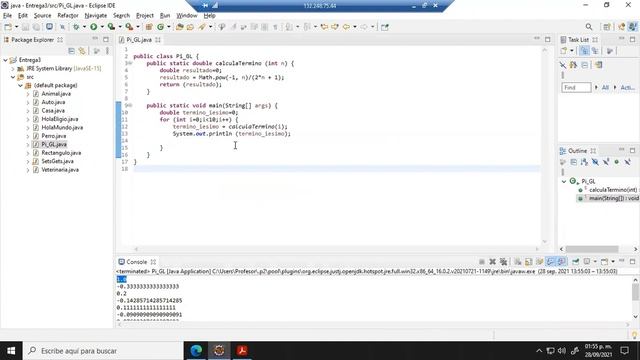The image size is (640, 360).
Task: Click the Find field in the Task List
Action: [576, 87]
